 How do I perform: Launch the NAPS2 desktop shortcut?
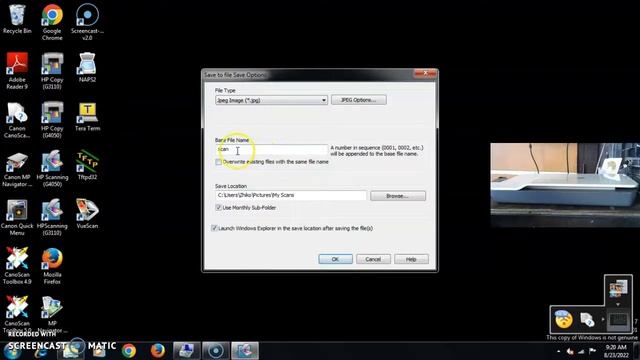(x=87, y=67)
